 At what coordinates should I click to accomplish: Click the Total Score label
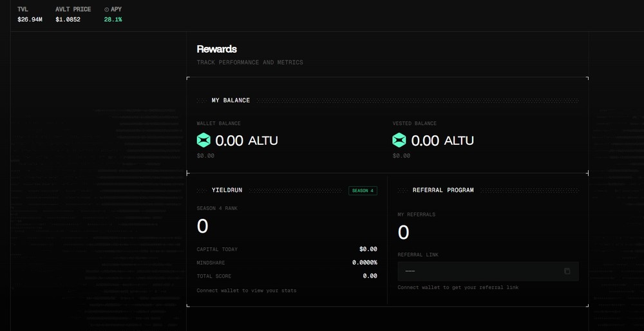pyautogui.click(x=214, y=276)
